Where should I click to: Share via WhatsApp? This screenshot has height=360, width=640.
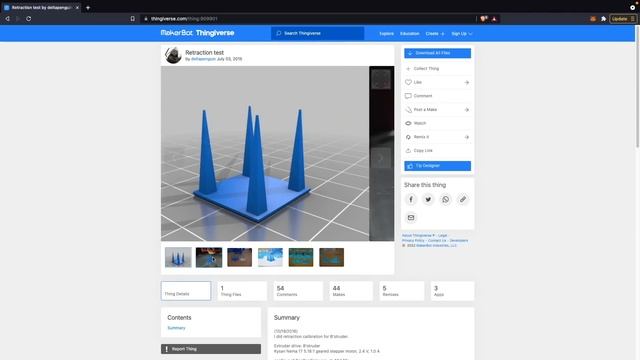[445, 200]
